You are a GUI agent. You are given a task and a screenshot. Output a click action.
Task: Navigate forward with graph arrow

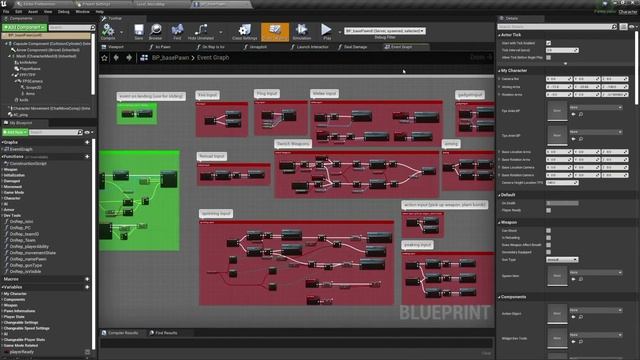pos(129,58)
